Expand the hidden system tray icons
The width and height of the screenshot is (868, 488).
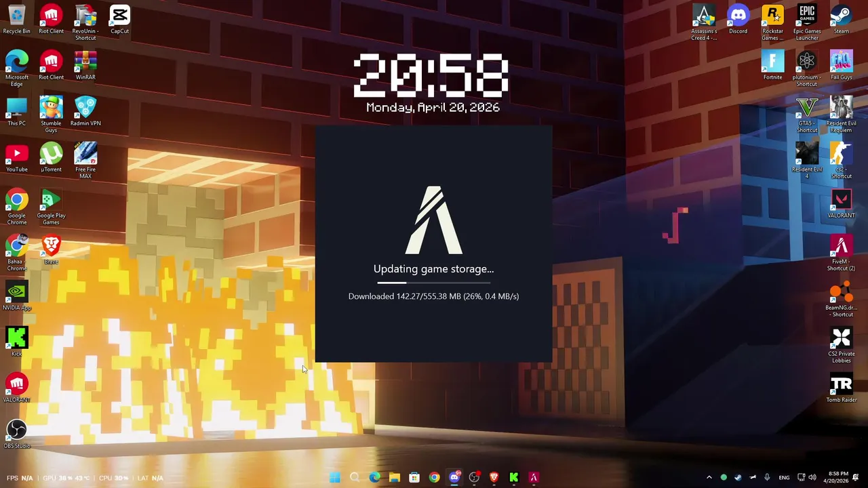click(x=709, y=478)
